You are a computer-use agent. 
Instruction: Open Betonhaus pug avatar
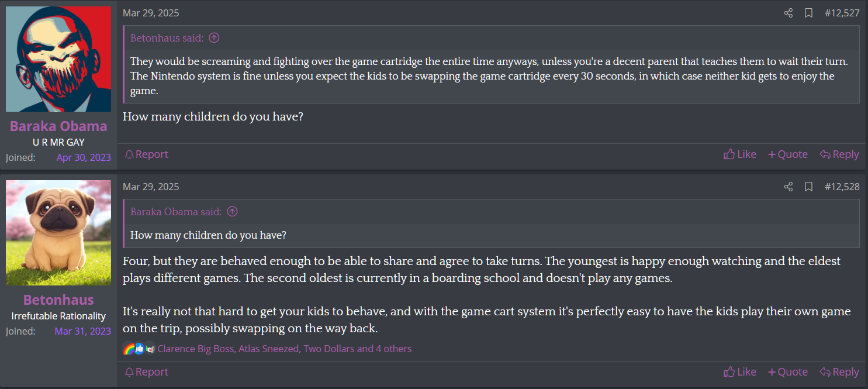[58, 233]
